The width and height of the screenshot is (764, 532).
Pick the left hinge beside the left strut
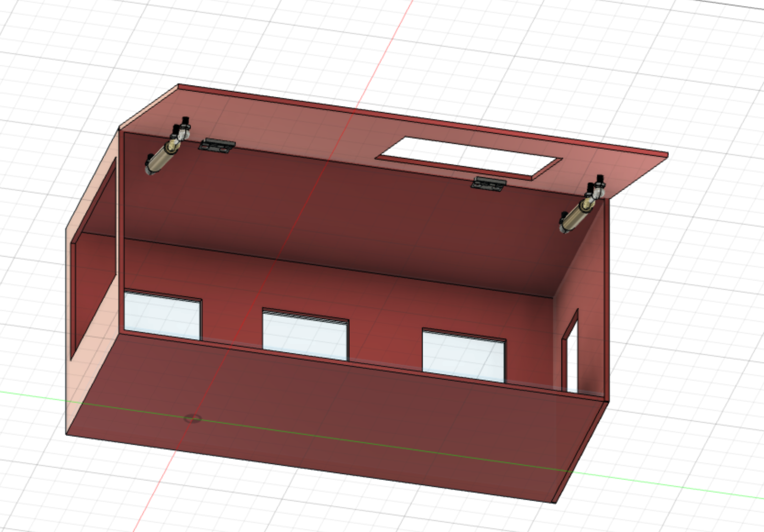click(217, 145)
